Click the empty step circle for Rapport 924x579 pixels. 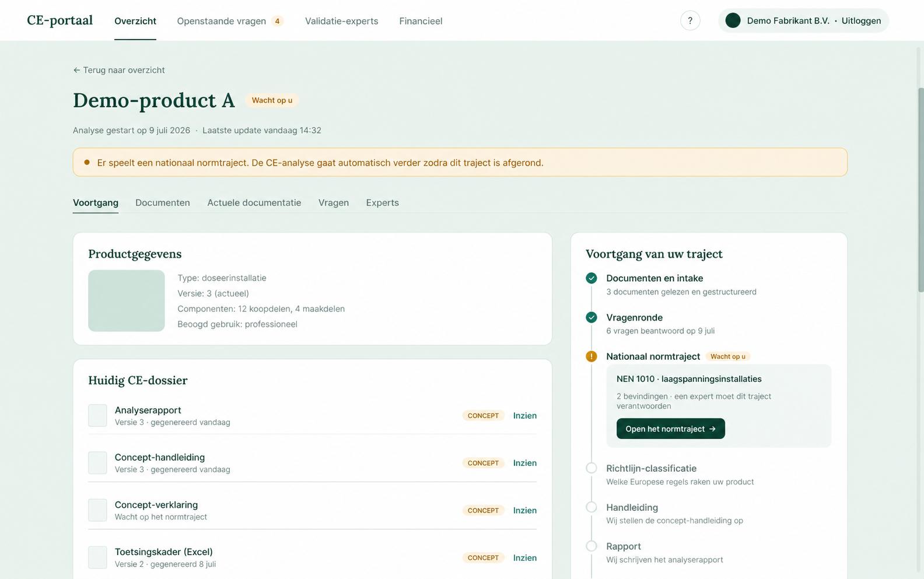tap(591, 546)
